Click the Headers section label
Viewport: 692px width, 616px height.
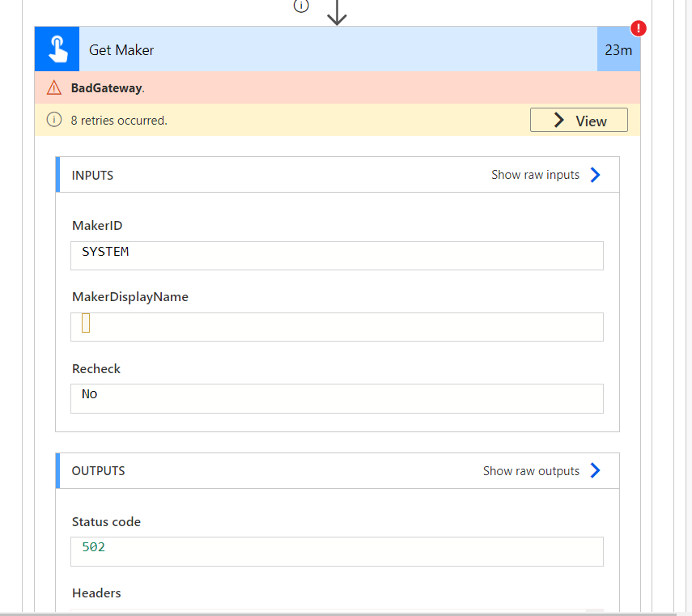[96, 593]
